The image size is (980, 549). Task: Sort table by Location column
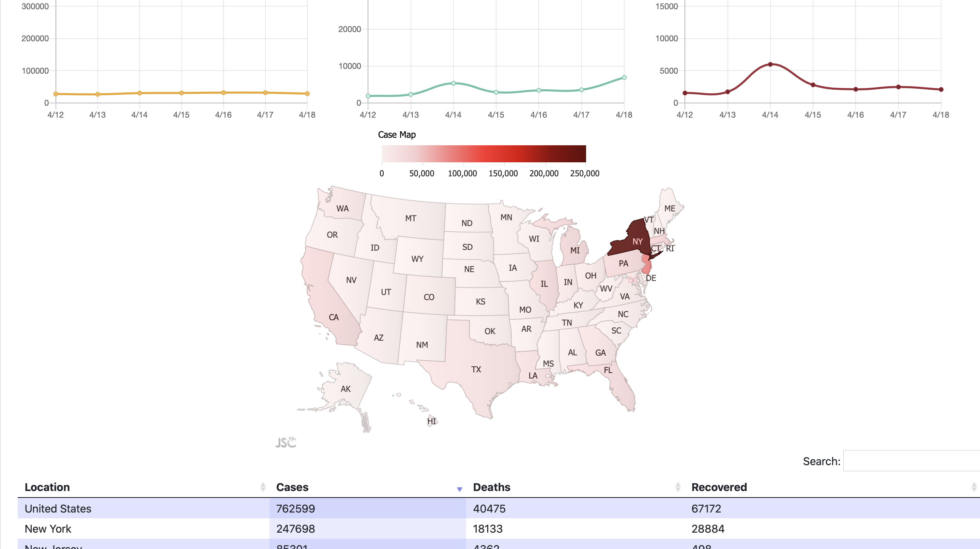[262, 487]
